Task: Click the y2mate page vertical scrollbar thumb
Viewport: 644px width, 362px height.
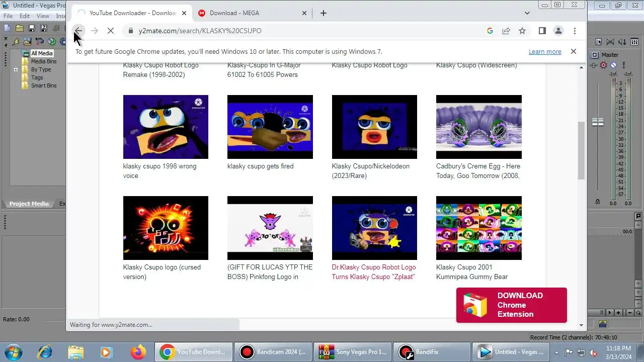Action: point(581,150)
